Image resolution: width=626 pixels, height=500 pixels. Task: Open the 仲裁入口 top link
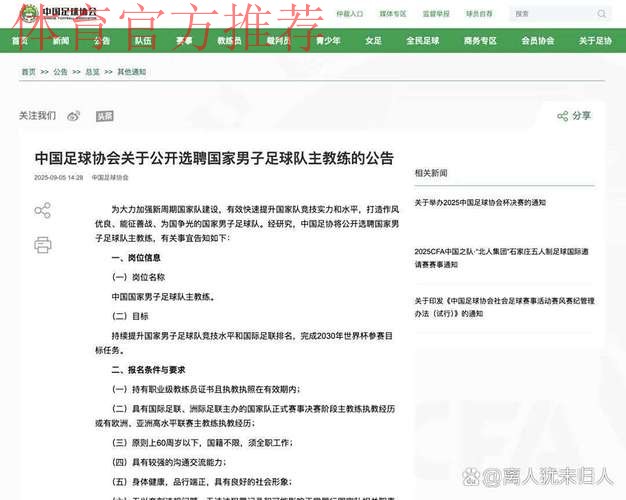pyautogui.click(x=349, y=14)
